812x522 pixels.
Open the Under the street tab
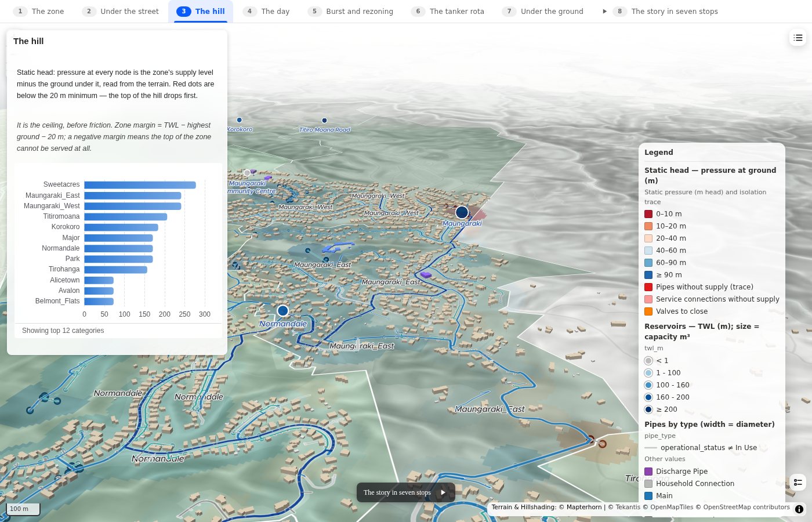coord(121,11)
